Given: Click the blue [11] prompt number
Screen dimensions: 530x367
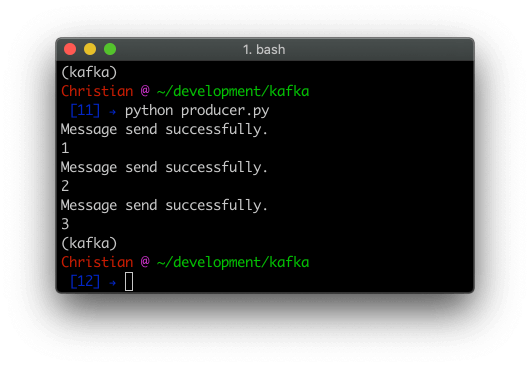Looking at the screenshot, I should point(85,111).
